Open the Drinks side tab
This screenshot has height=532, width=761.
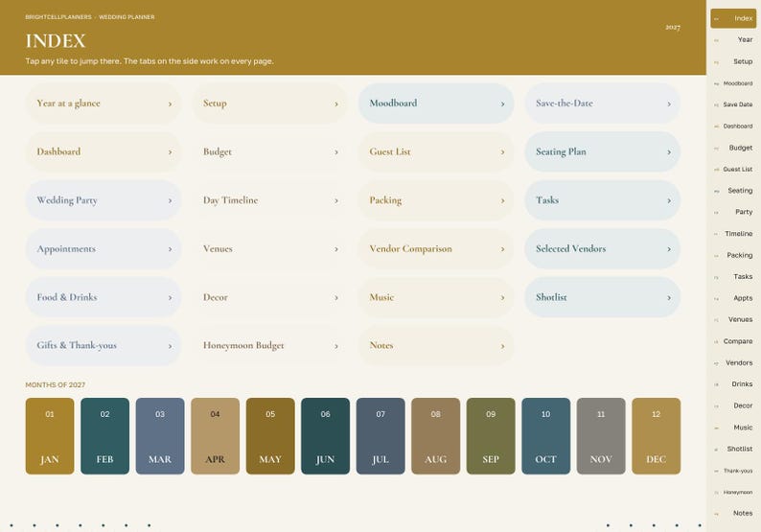click(733, 384)
